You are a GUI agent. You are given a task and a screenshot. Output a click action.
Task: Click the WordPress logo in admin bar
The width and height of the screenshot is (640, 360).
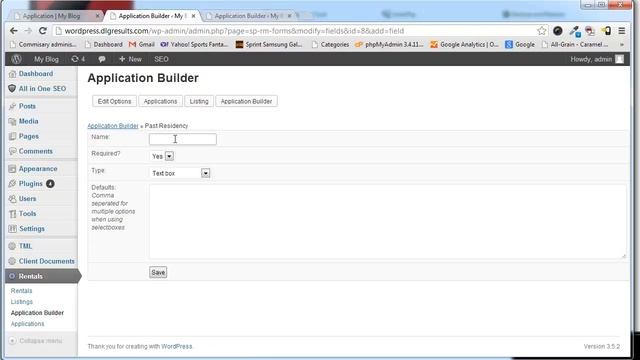(x=16, y=59)
